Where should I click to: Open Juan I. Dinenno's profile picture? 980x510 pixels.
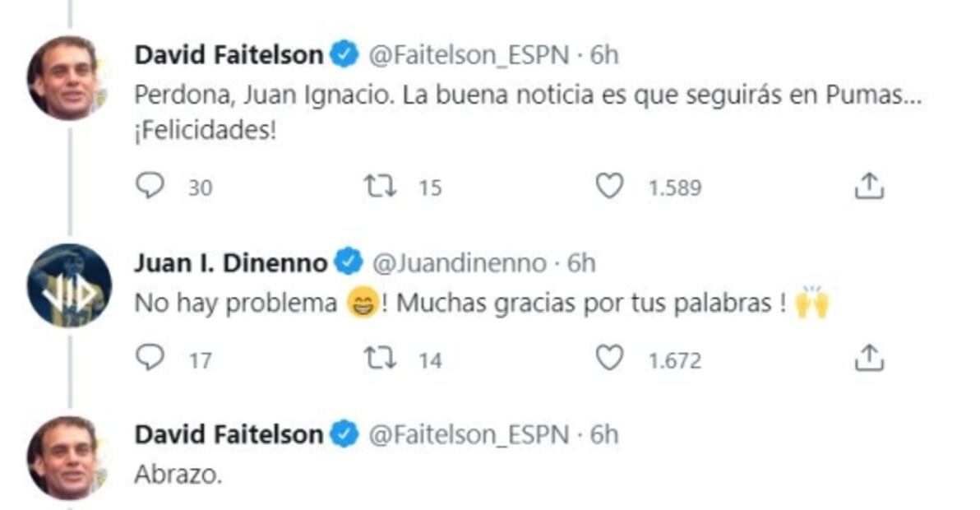click(x=68, y=285)
